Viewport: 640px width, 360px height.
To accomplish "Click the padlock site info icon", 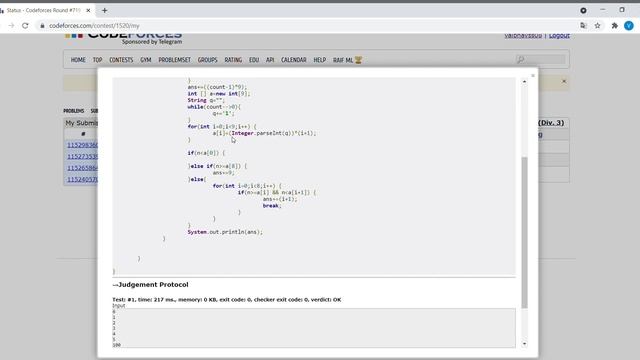I will 42,26.
